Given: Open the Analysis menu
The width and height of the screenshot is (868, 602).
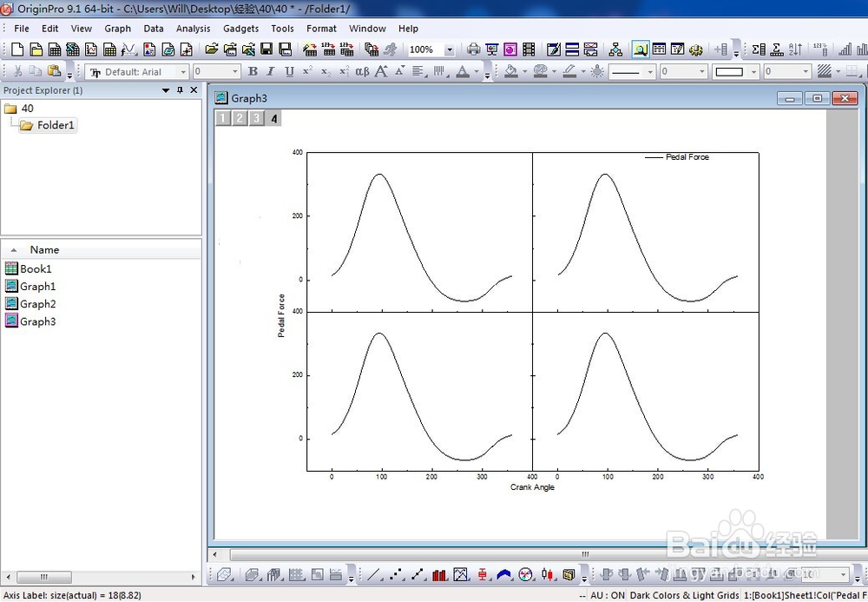Looking at the screenshot, I should point(193,29).
